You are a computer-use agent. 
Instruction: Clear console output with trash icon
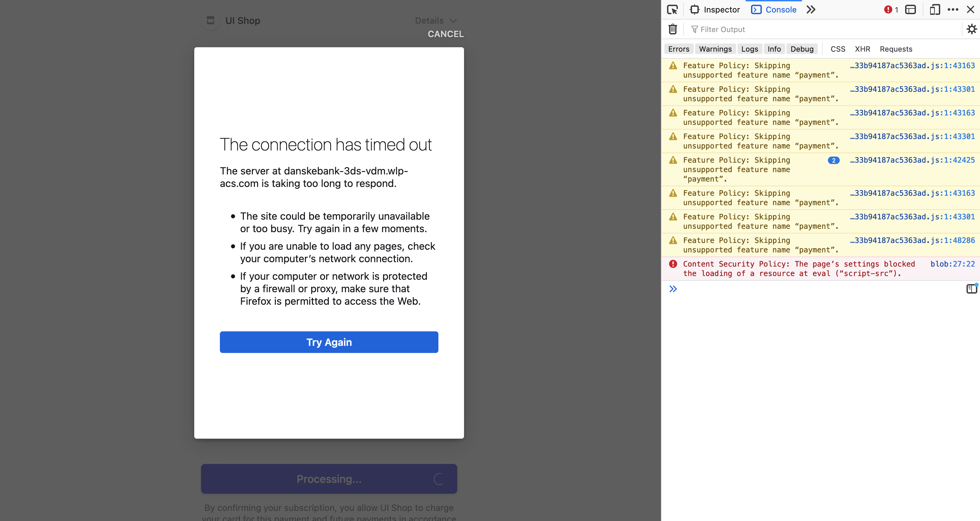pyautogui.click(x=672, y=29)
